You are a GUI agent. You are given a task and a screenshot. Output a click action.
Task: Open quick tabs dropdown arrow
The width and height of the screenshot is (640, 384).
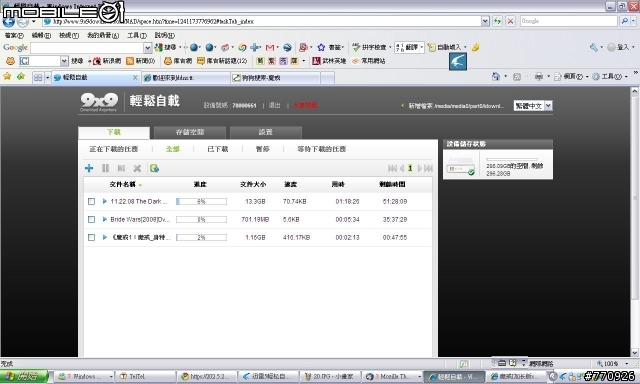pos(48,78)
